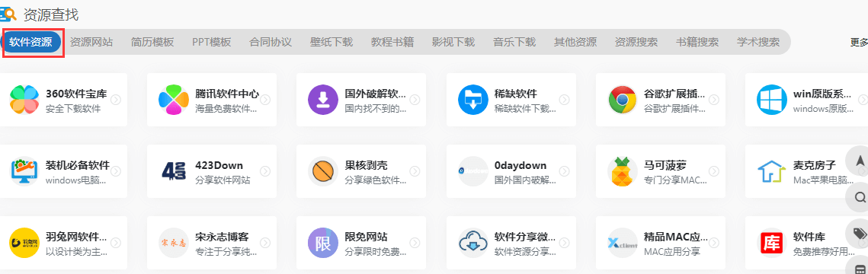The image size is (868, 274).
Task: Open the 宋永志博客 title link
Action: click(x=222, y=237)
